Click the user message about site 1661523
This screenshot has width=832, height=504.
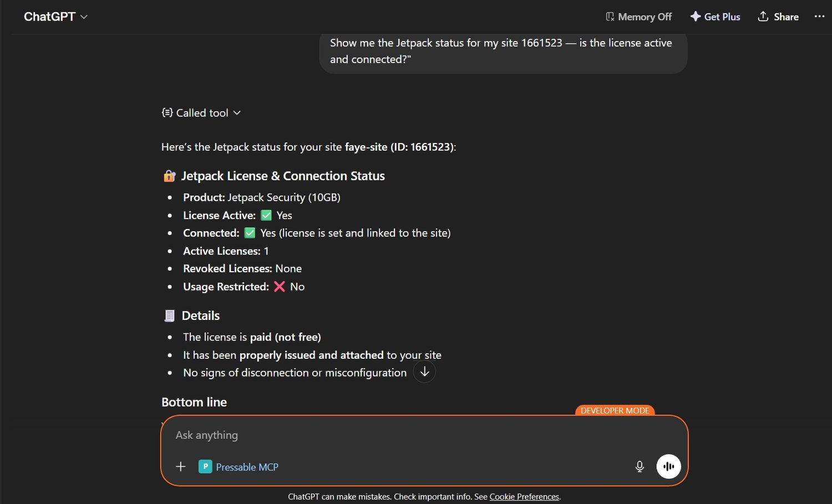point(503,51)
